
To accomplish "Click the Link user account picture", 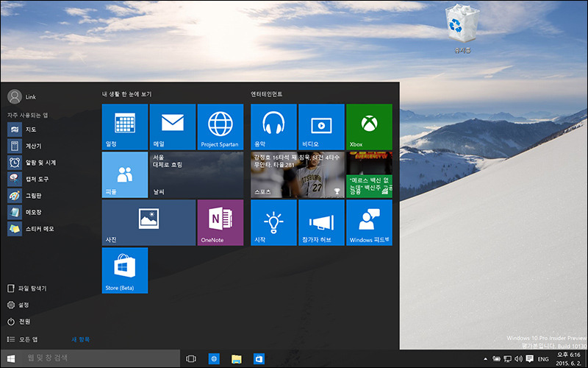I will (15, 96).
